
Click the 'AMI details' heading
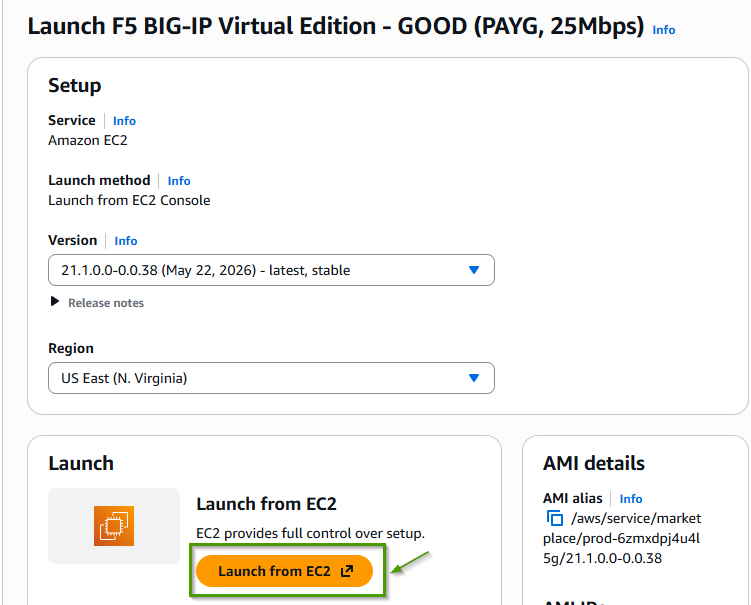click(594, 463)
